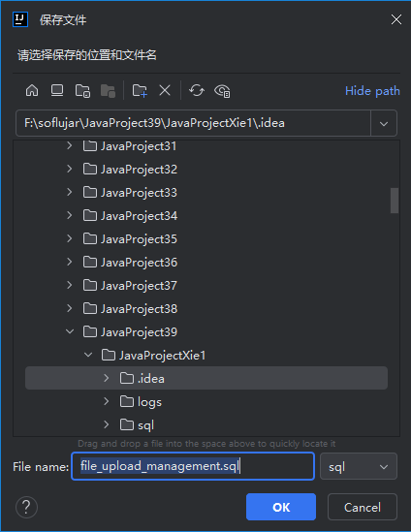This screenshot has width=411, height=532.
Task: Expand the .idea folder node
Action: coord(107,378)
